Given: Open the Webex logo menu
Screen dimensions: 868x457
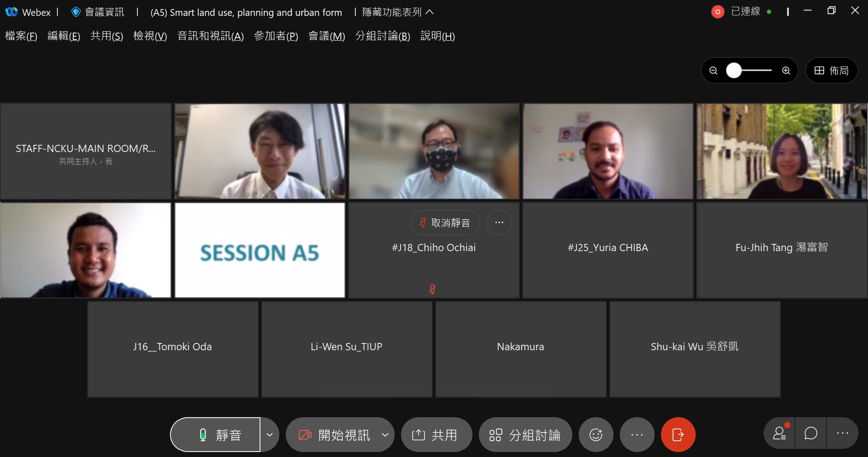Looking at the screenshot, I should pos(12,12).
